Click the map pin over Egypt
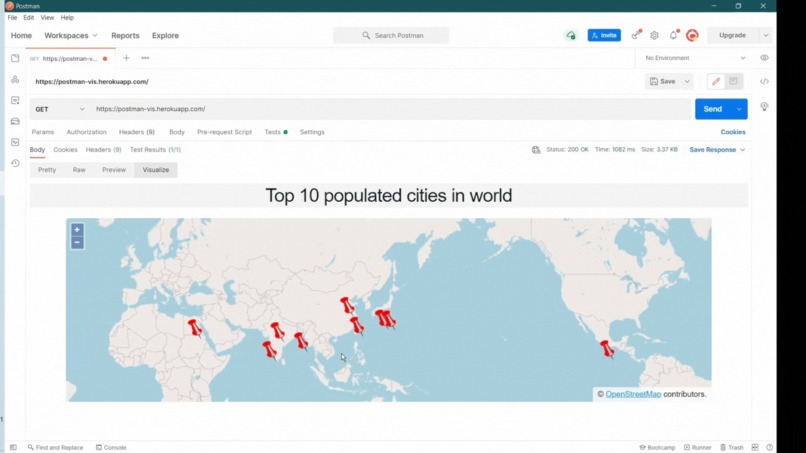The height and width of the screenshot is (453, 806). [x=194, y=328]
